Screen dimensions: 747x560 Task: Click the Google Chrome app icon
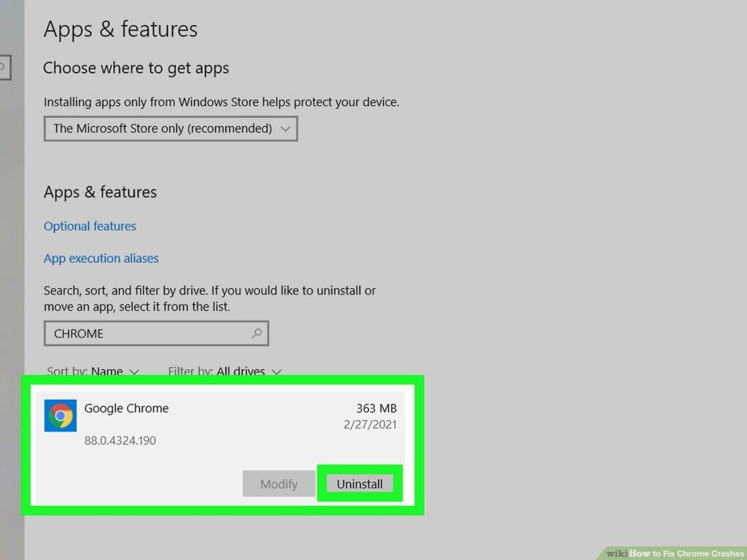click(61, 416)
